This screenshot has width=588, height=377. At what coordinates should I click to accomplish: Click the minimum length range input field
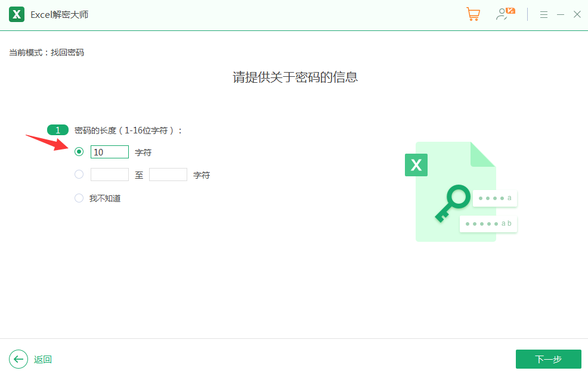(x=110, y=175)
